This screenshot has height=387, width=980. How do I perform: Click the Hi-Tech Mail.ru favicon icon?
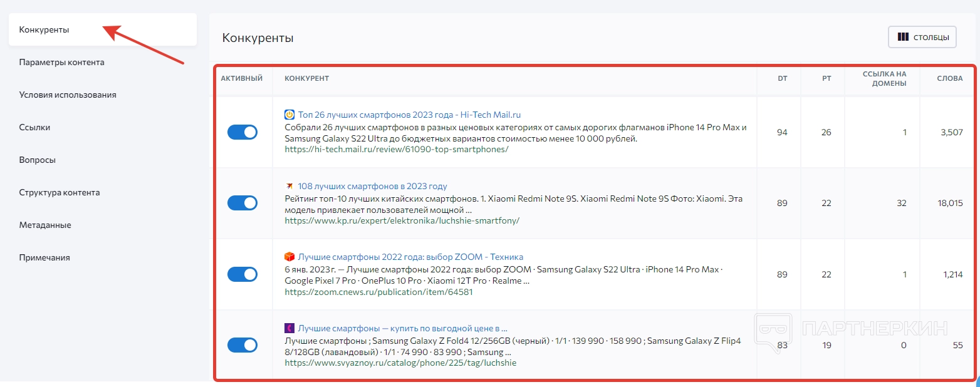click(x=289, y=115)
